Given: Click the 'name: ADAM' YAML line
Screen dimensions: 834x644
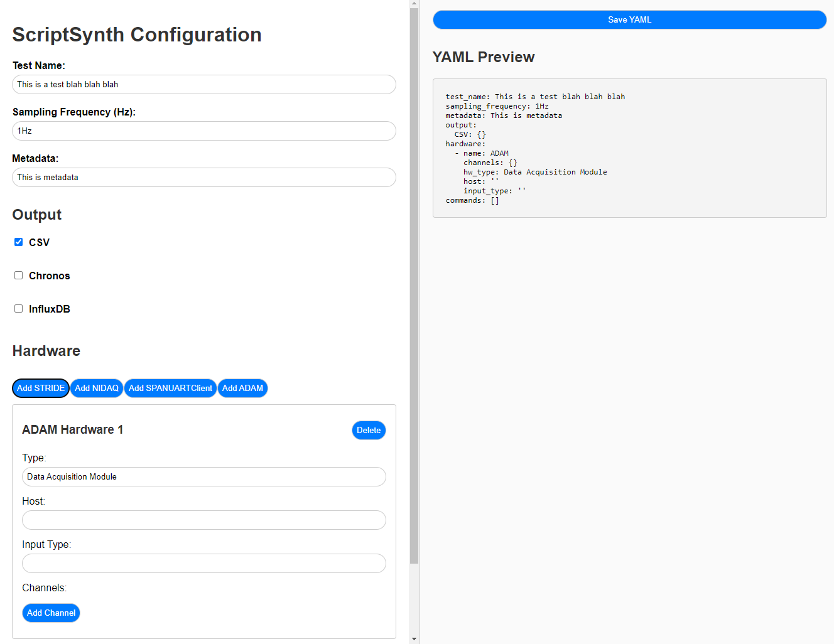Looking at the screenshot, I should pyautogui.click(x=482, y=153).
